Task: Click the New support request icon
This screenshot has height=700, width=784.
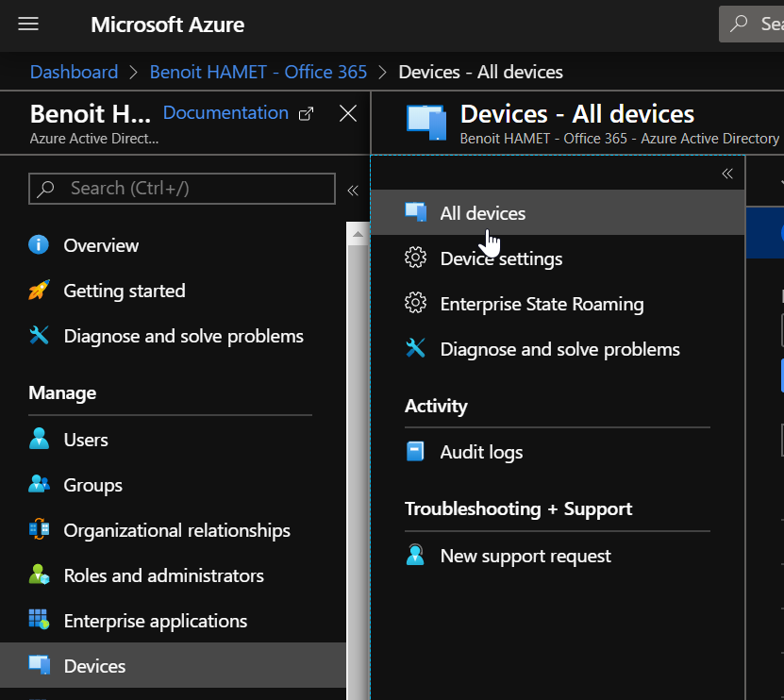Action: click(x=415, y=556)
